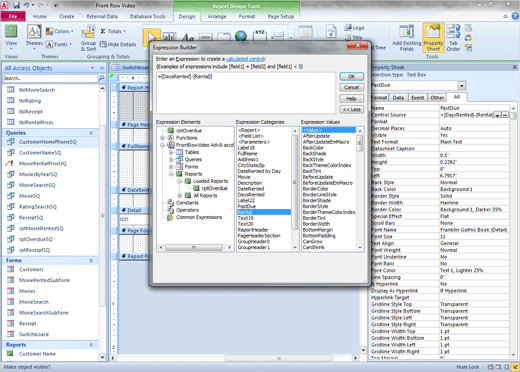Open the View button in the ribbon
The height and width of the screenshot is (372, 520).
pyautogui.click(x=11, y=36)
